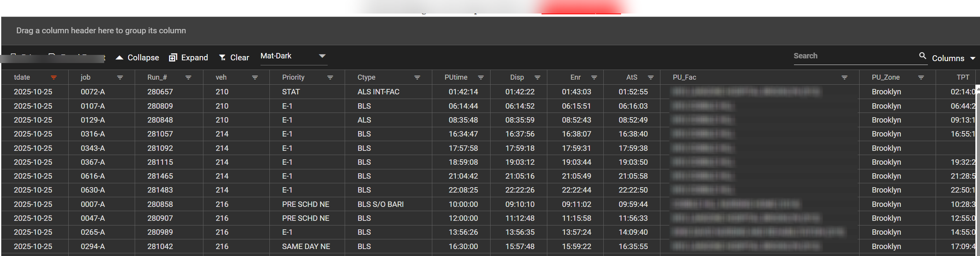Open filter menu for Run_# column
The image size is (980, 256).
tap(188, 77)
